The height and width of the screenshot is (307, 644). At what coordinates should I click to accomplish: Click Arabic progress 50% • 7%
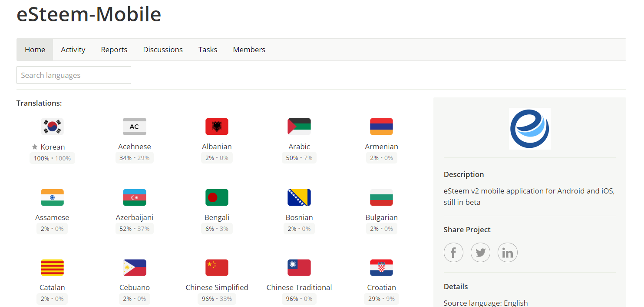click(x=299, y=158)
